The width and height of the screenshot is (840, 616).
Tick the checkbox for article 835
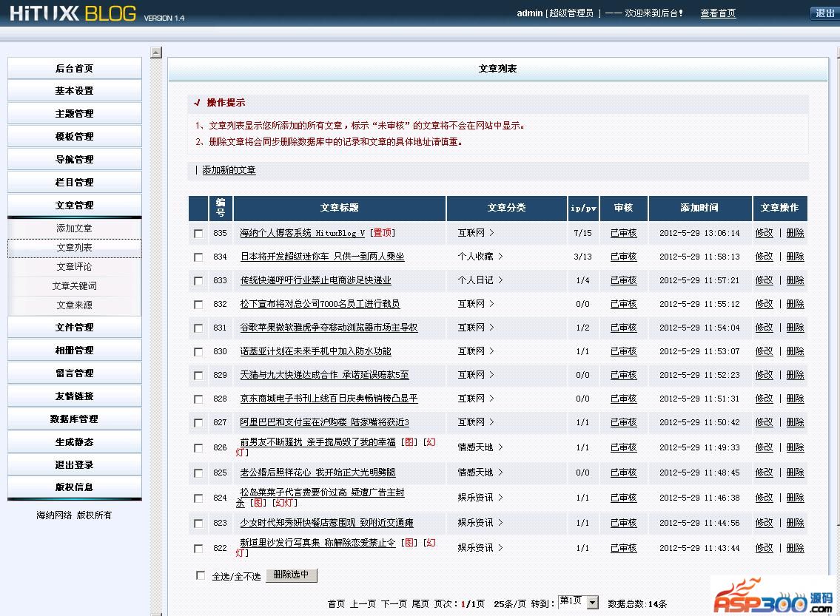coord(198,234)
